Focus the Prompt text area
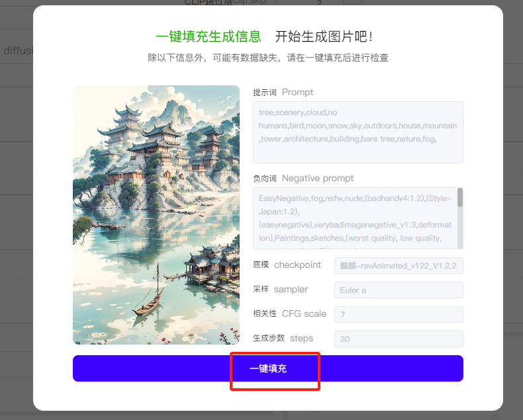523x420 pixels. (358, 132)
